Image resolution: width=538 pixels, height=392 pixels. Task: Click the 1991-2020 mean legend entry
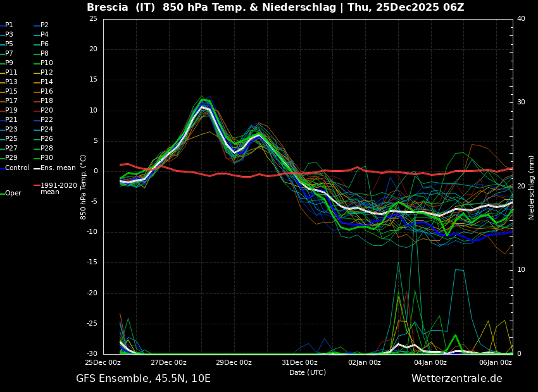58,189
